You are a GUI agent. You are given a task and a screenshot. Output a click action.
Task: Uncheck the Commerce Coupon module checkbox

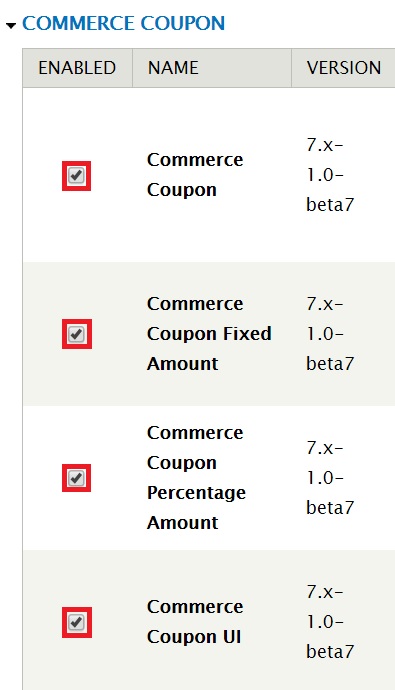tap(77, 176)
